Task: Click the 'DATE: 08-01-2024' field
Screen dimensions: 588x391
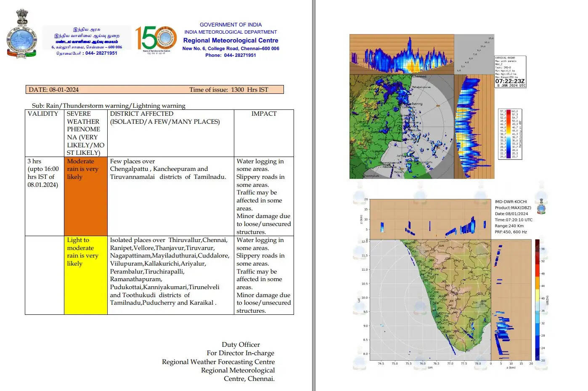Action: tap(54, 90)
